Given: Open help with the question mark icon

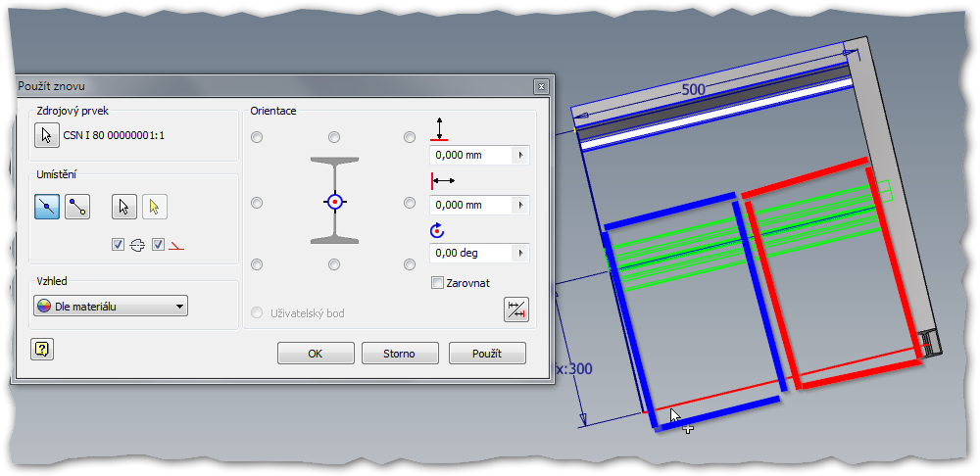Looking at the screenshot, I should [x=41, y=349].
